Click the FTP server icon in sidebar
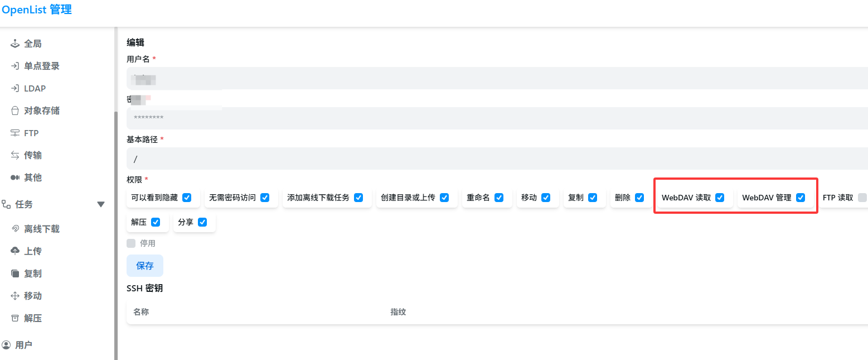 coord(15,133)
